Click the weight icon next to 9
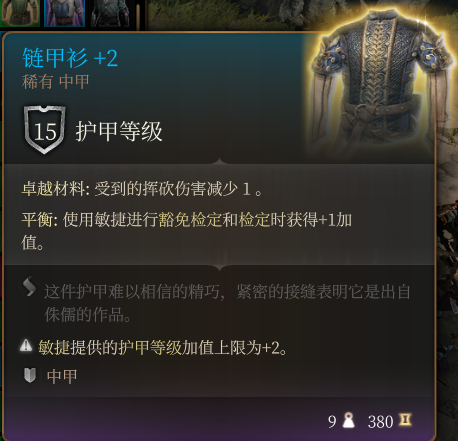The width and height of the screenshot is (458, 441). [x=348, y=420]
